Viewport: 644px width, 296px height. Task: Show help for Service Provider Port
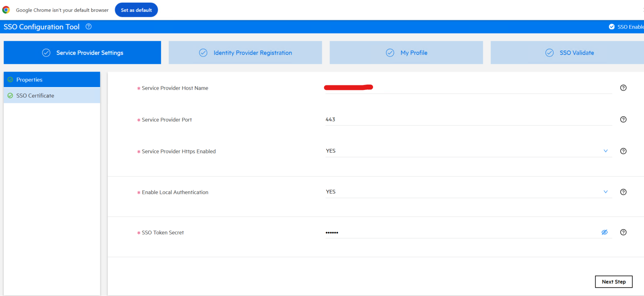[623, 120]
